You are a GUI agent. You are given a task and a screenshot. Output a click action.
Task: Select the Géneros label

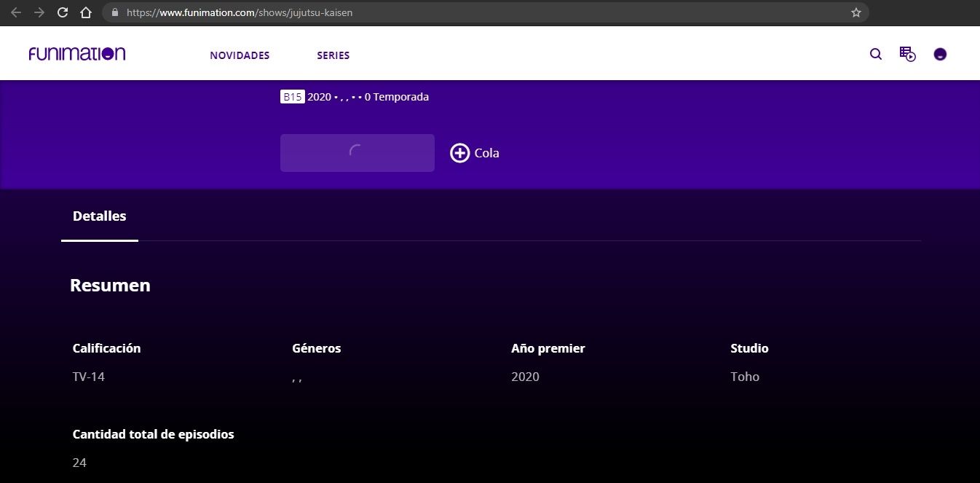[317, 348]
